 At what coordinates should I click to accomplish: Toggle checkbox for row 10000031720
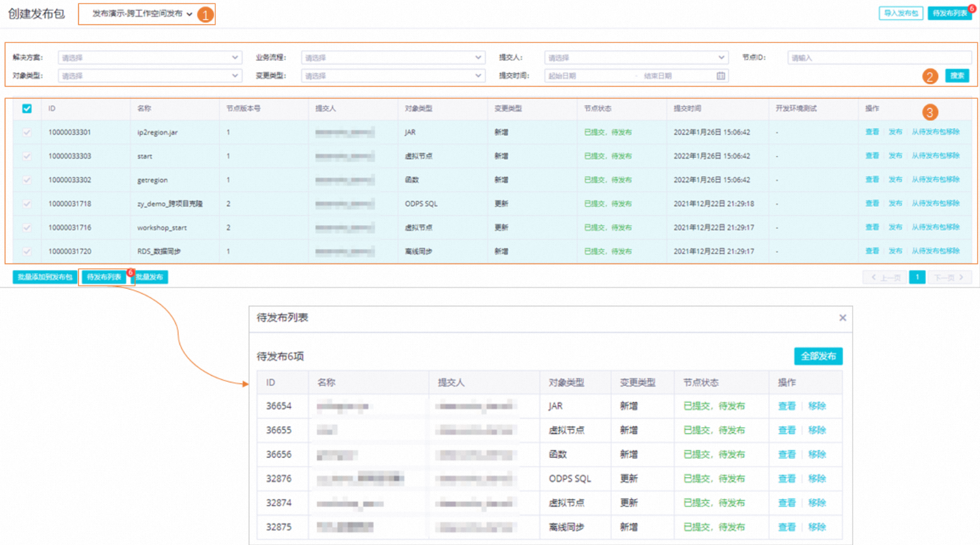pos(27,251)
